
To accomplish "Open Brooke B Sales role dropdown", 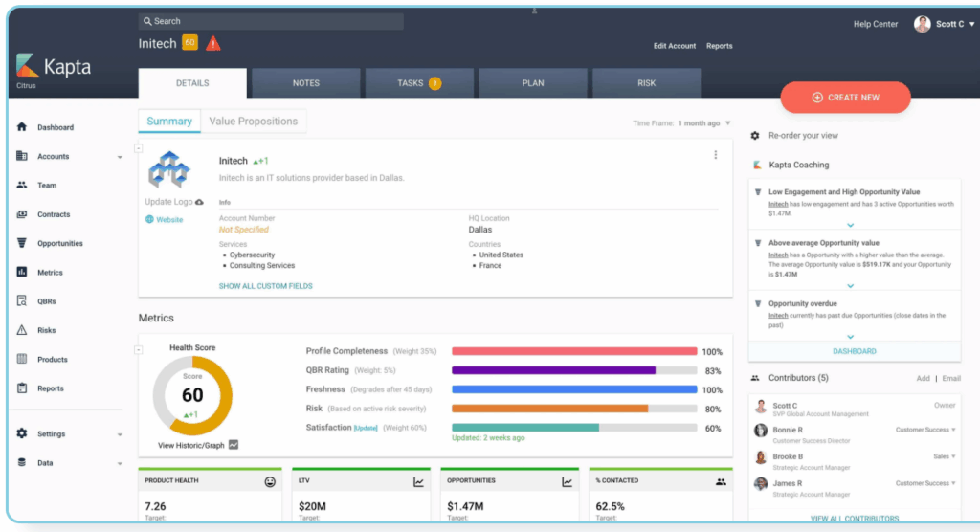I will pos(945,456).
